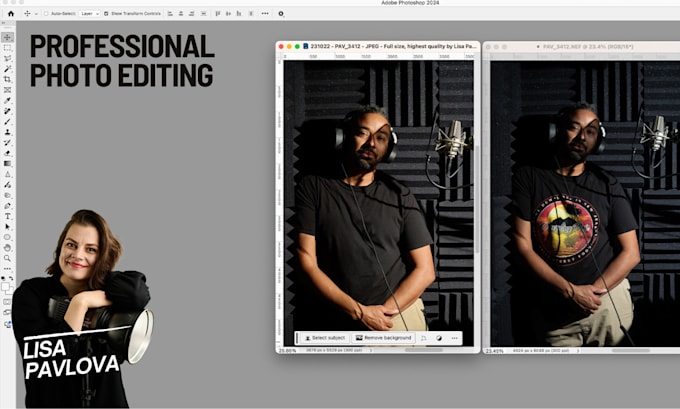
Task: Select the Path Selection tool
Action: coord(7,226)
